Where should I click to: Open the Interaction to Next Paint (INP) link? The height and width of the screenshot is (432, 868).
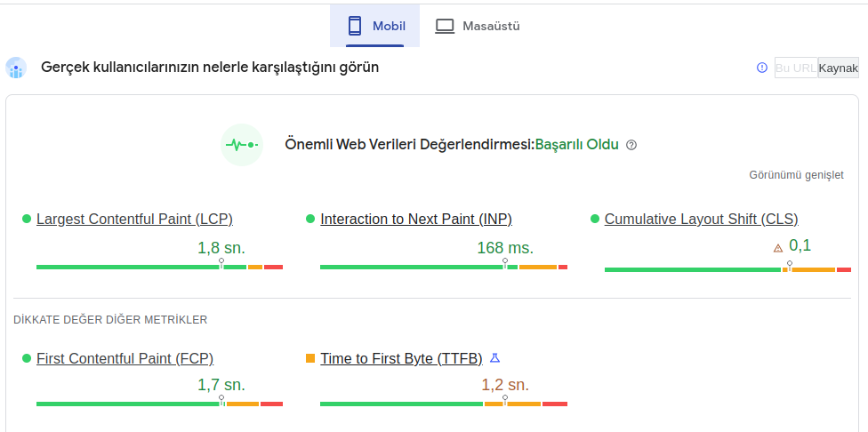pyautogui.click(x=416, y=219)
